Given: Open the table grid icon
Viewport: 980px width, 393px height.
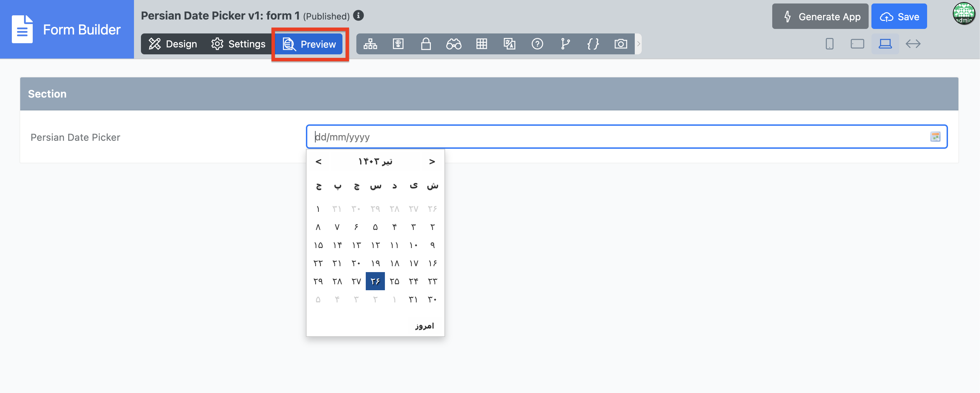Looking at the screenshot, I should pyautogui.click(x=481, y=44).
